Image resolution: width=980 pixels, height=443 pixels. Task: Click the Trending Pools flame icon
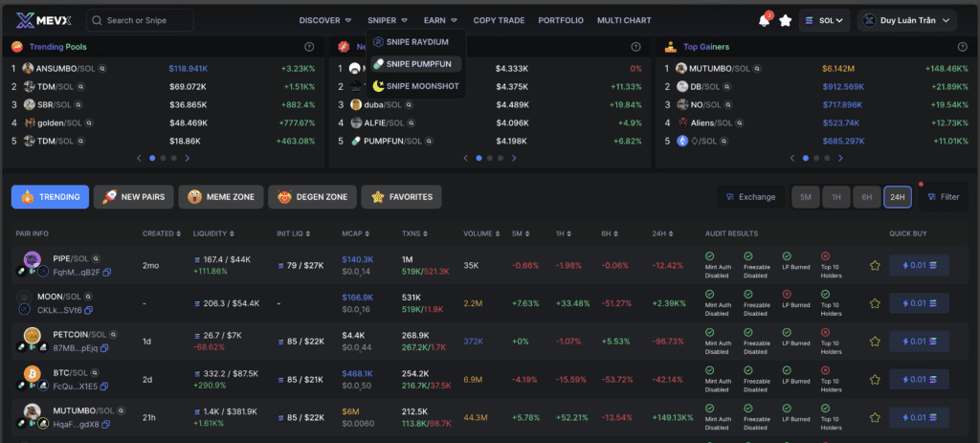(x=17, y=47)
